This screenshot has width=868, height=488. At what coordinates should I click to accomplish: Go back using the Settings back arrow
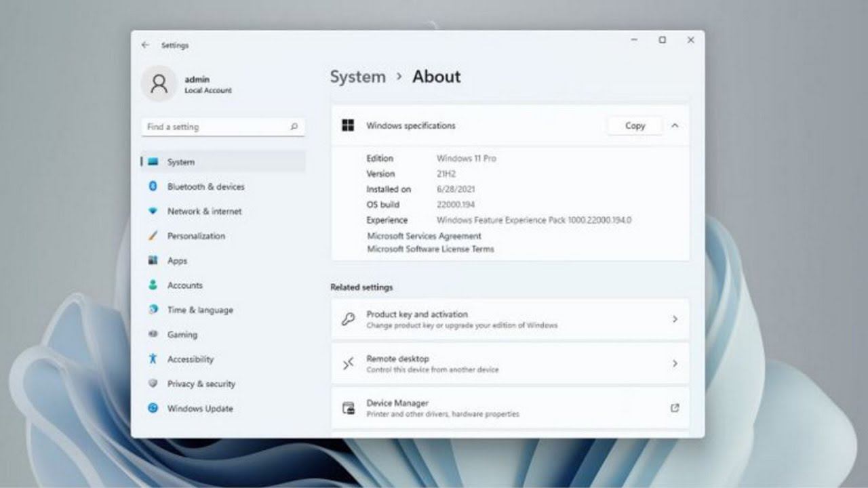pos(145,45)
